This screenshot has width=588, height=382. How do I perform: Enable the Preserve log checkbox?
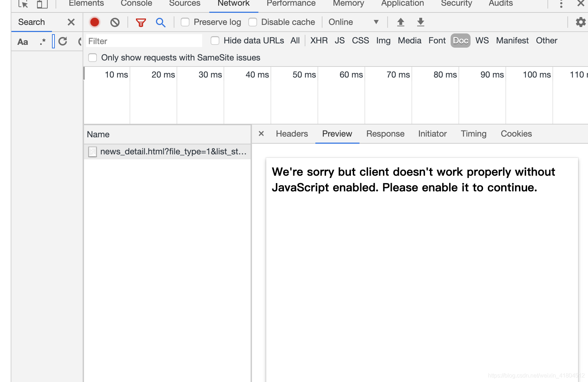coord(185,22)
